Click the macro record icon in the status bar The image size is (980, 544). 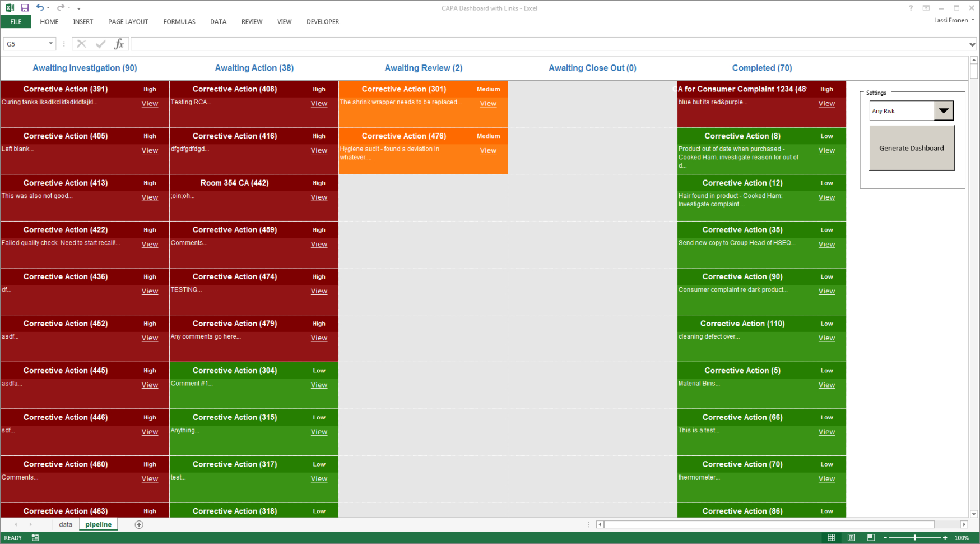coord(35,537)
